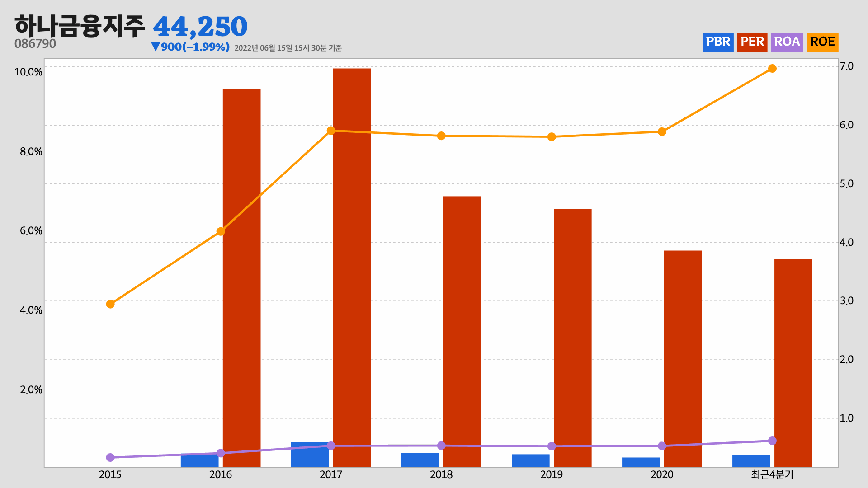Click the 2020 purple ROA data point
Viewport: 868px width, 488px height.
point(662,446)
